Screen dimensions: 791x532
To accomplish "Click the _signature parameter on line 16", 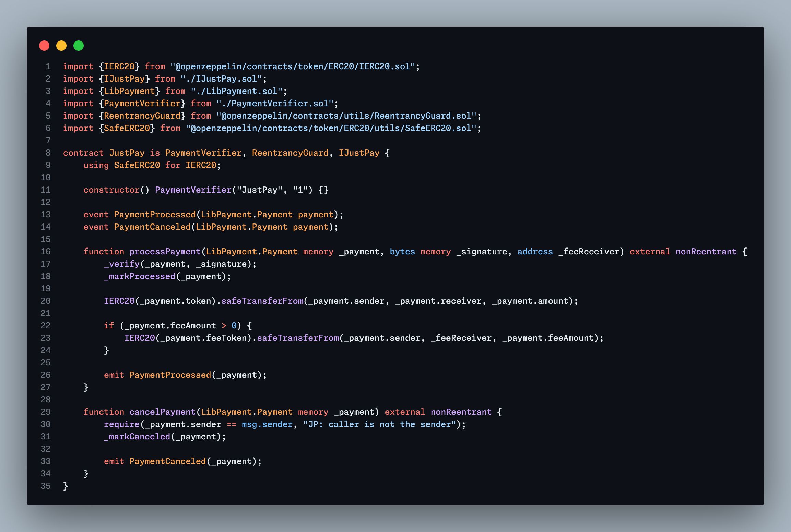I will tap(482, 252).
